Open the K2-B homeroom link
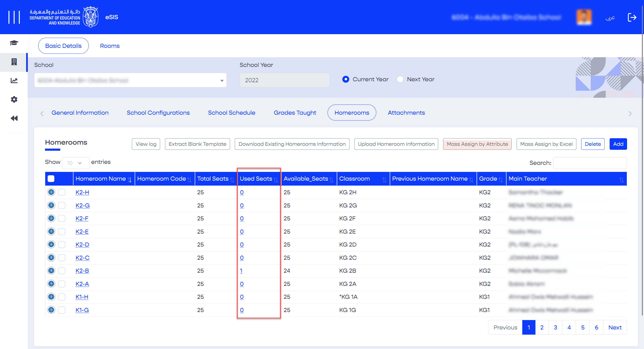The image size is (644, 349). point(82,271)
